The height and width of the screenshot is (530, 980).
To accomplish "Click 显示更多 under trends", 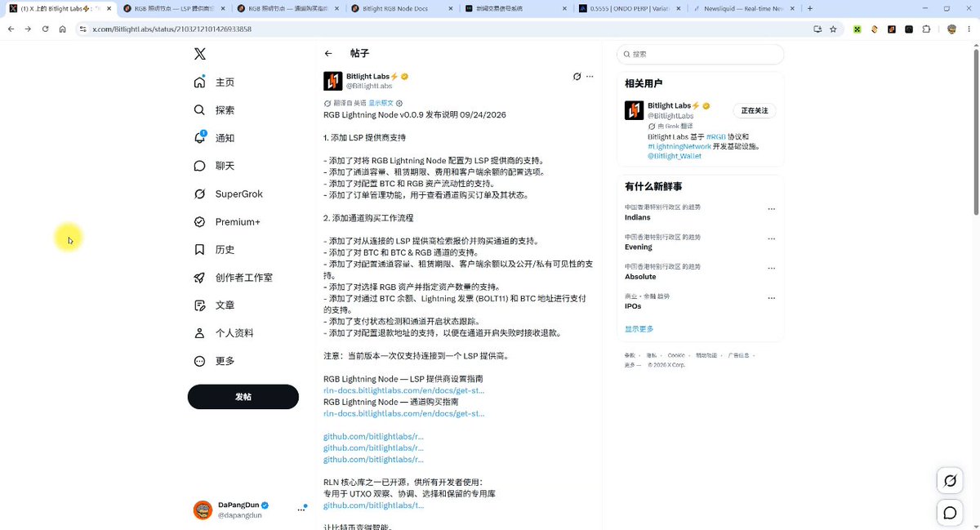I will [x=639, y=329].
